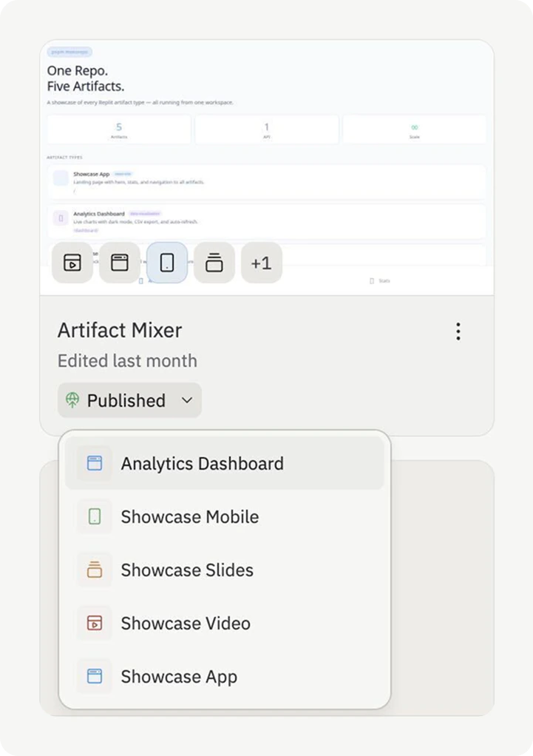Click the red Showcase Video icon
Screen dimensions: 533x756
[x=94, y=623]
